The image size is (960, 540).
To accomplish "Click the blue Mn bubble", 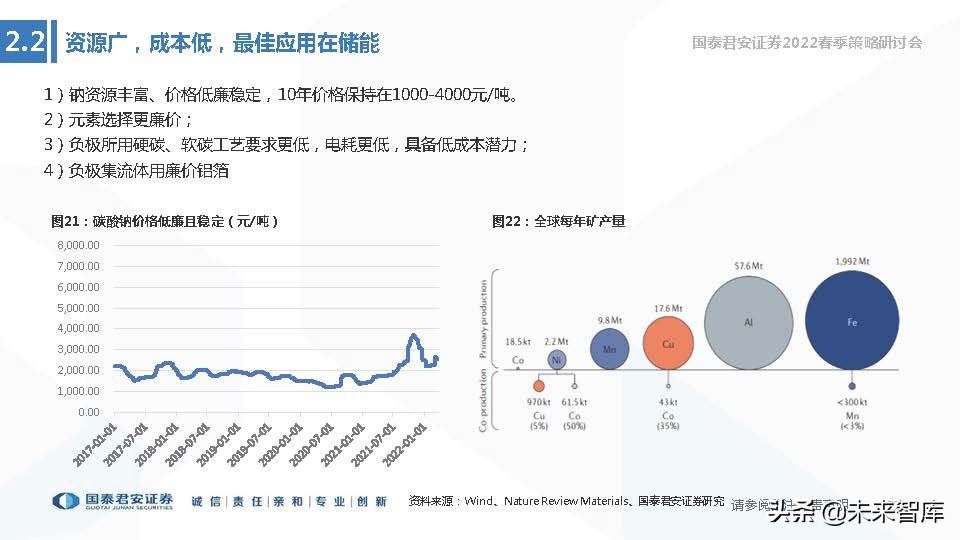I will pyautogui.click(x=609, y=349).
